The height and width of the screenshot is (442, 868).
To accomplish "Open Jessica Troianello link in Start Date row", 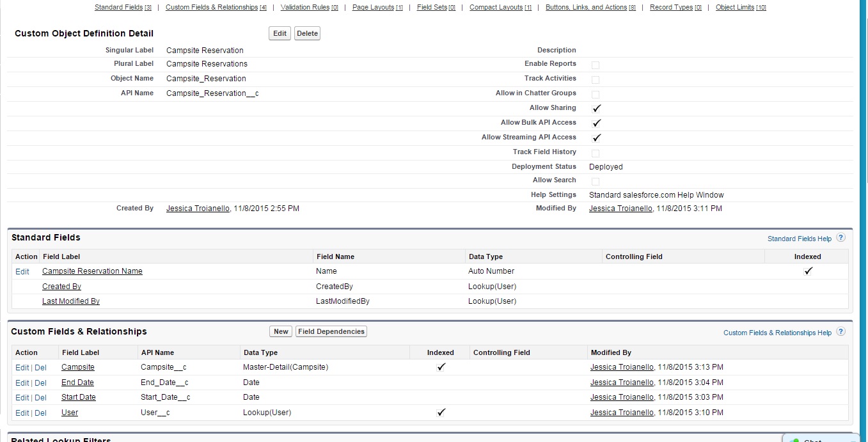I will 622,397.
